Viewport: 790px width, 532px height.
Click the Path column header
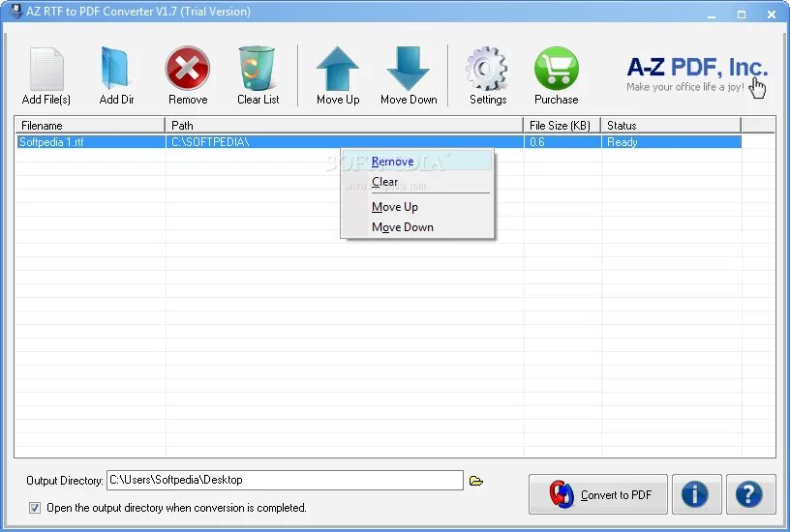click(x=344, y=126)
